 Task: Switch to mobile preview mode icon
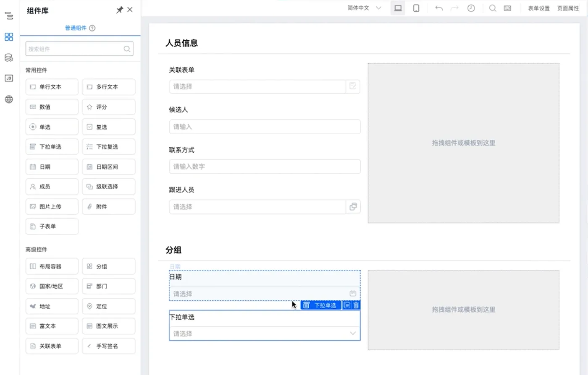coord(416,8)
